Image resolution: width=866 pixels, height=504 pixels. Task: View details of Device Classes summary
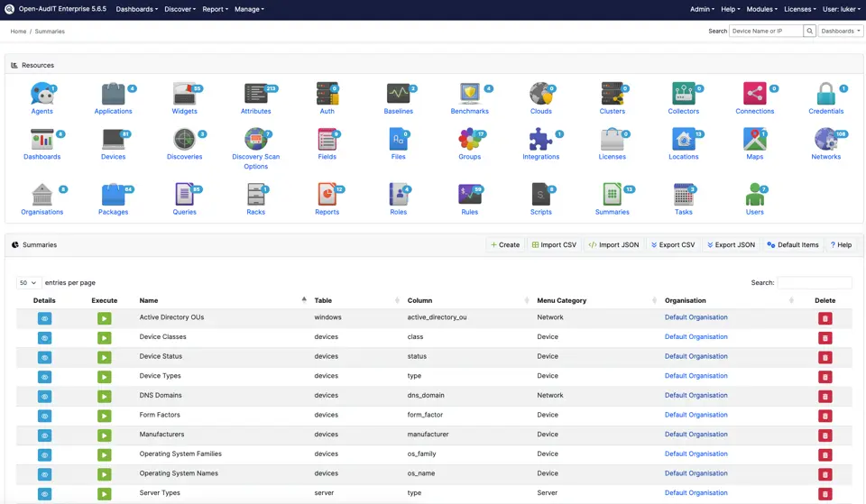(45, 338)
